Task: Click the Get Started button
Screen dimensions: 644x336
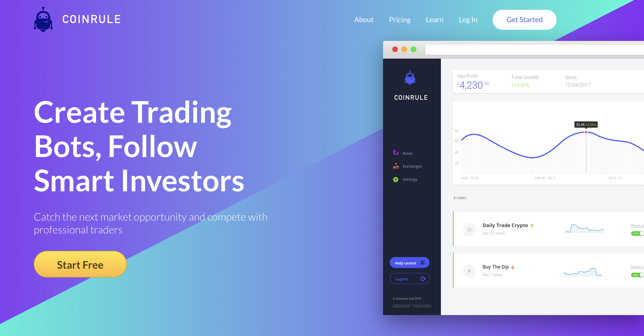Action: 524,20
